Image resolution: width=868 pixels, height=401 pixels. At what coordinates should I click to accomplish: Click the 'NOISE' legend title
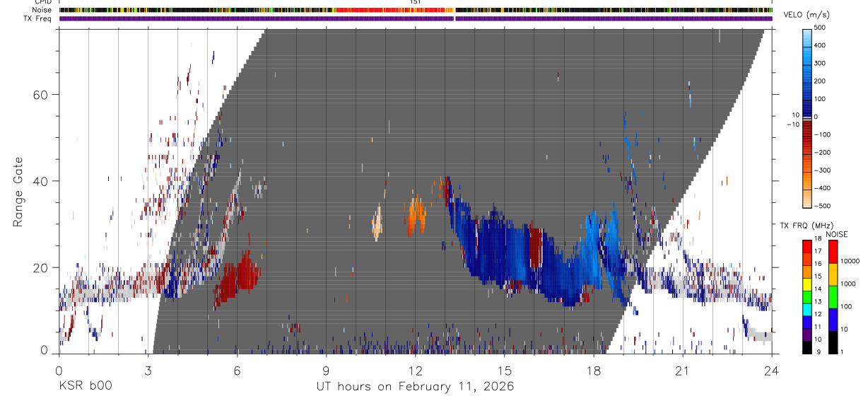[x=837, y=234]
